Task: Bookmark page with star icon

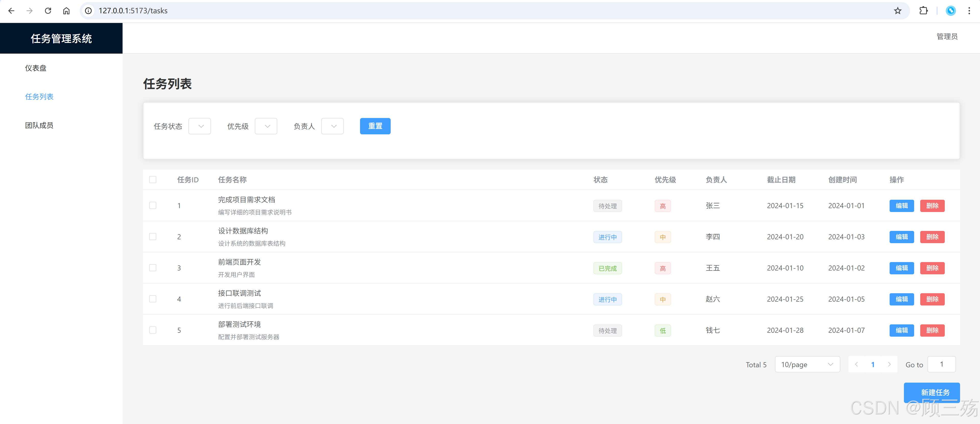Action: pos(898,11)
